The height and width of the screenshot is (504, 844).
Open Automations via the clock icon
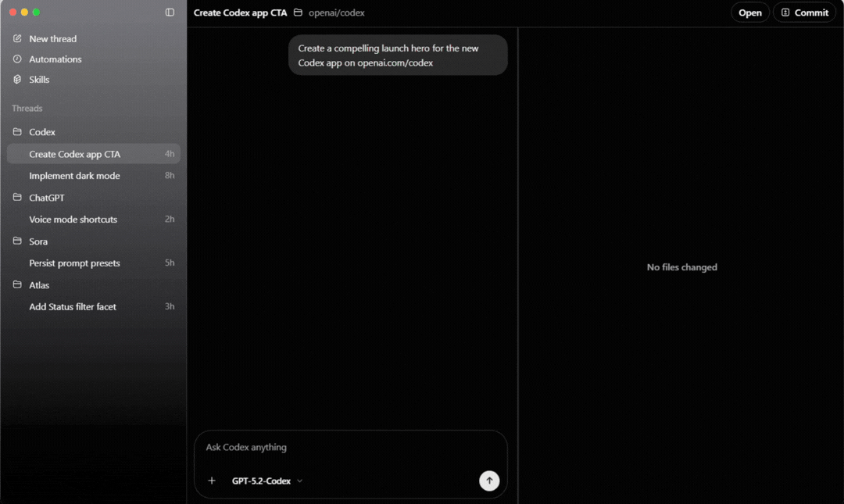pos(16,59)
